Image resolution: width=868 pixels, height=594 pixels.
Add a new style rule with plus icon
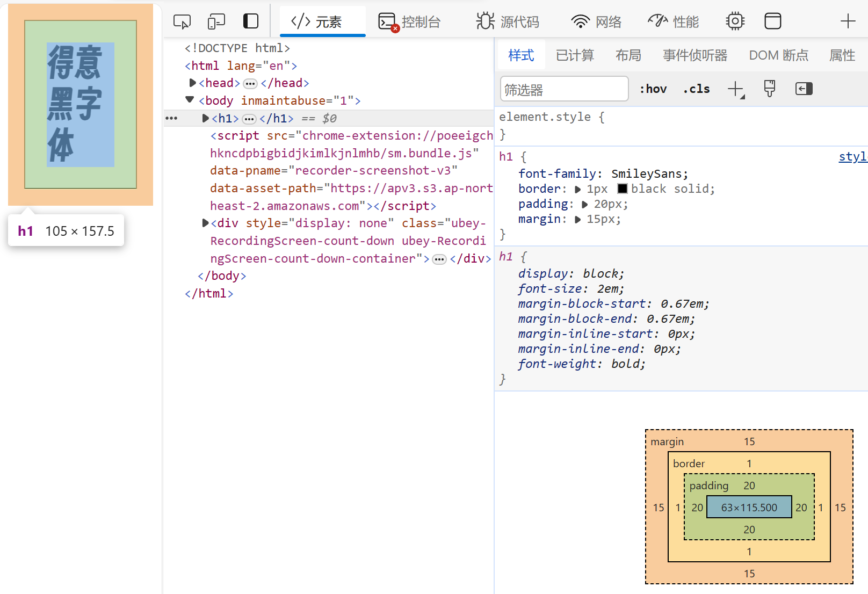[736, 89]
